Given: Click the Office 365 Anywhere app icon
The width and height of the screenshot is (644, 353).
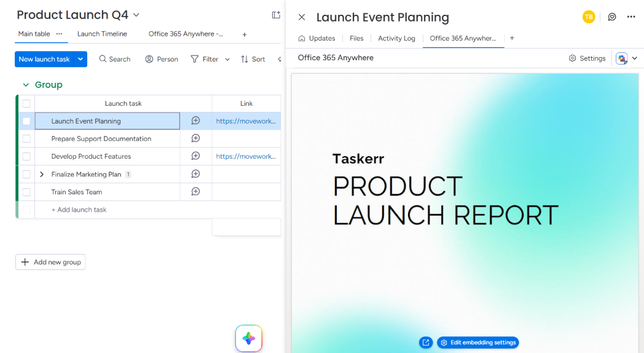Looking at the screenshot, I should (622, 58).
